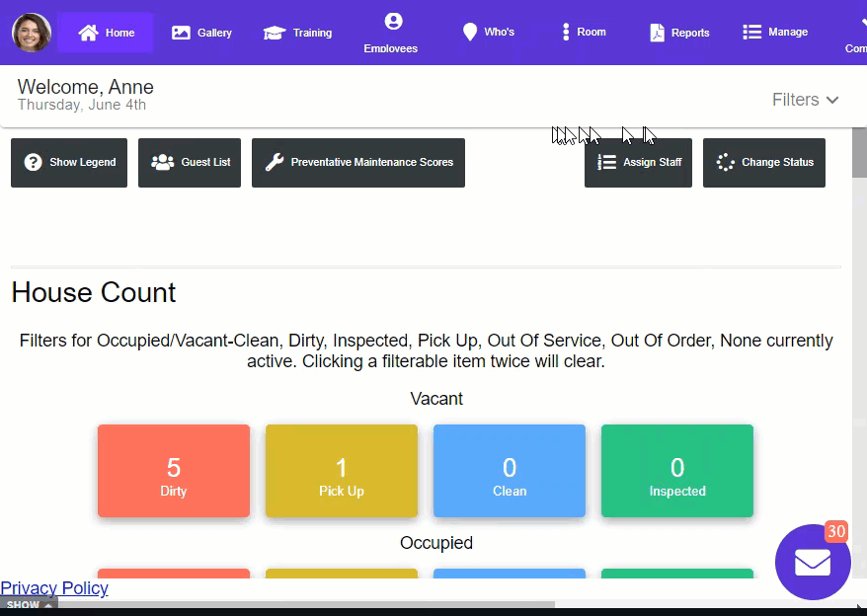The image size is (867, 616).
Task: Open the Room menu
Action: 584,32
